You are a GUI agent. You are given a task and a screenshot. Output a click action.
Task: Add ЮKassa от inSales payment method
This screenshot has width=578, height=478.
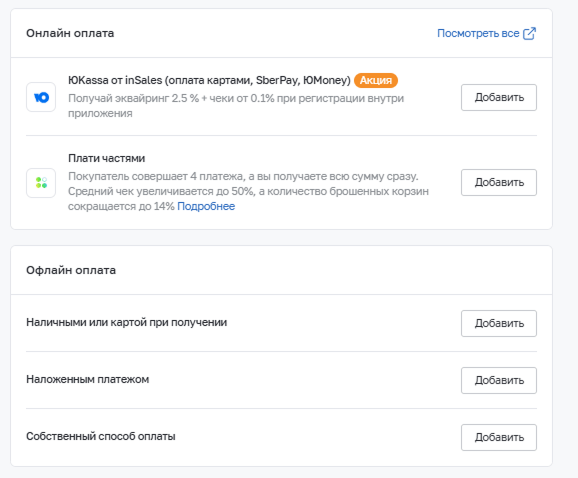tap(499, 97)
